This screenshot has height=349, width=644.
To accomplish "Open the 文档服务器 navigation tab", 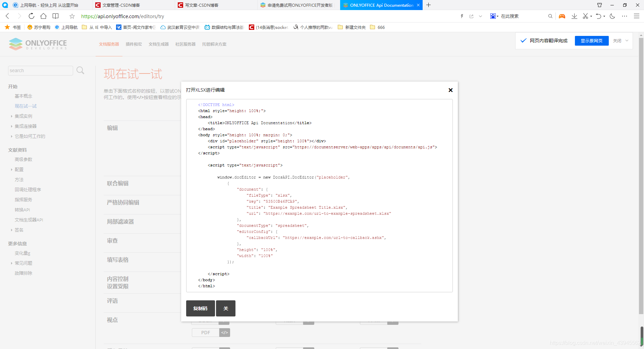I will pyautogui.click(x=109, y=44).
